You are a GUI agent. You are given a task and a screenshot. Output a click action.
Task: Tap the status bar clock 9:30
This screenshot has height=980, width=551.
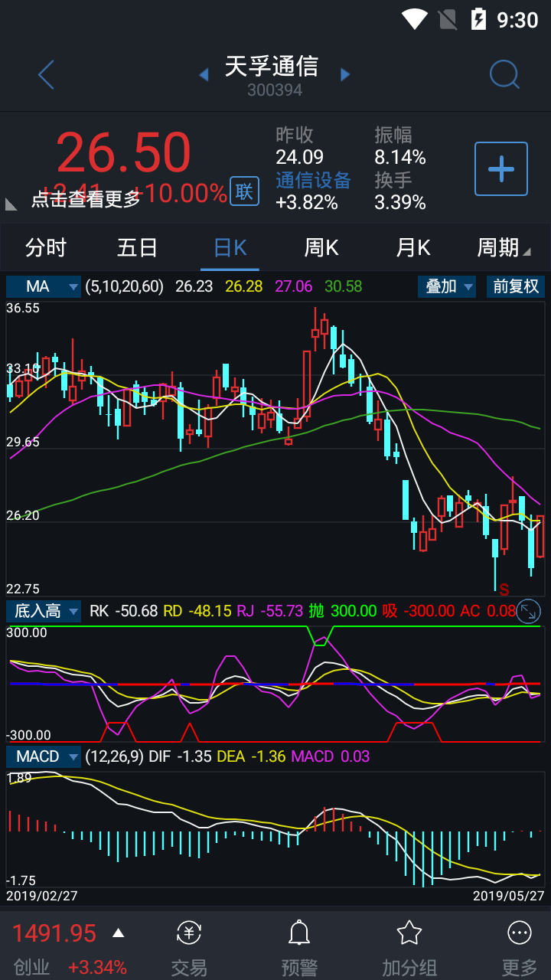[x=518, y=19]
